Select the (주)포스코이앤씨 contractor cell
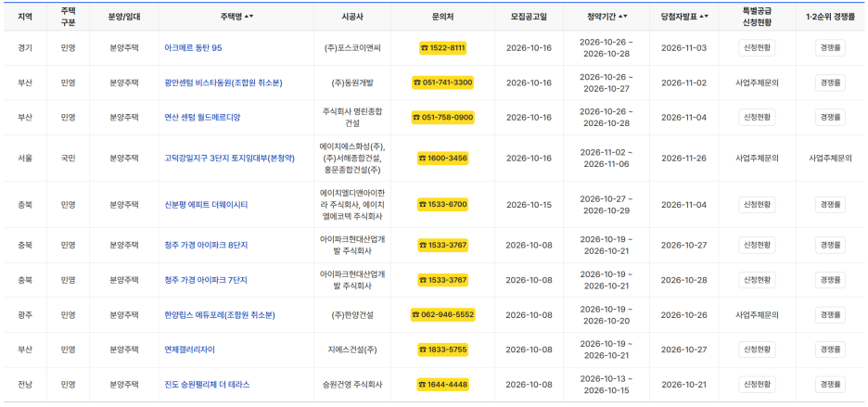The height and width of the screenshot is (407, 868). tap(352, 48)
